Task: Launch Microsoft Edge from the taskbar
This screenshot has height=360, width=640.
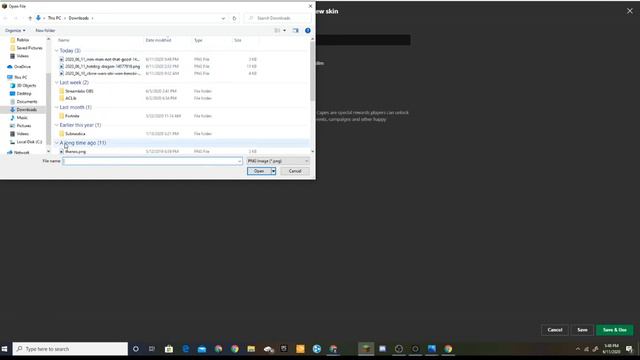Action: coord(186,349)
